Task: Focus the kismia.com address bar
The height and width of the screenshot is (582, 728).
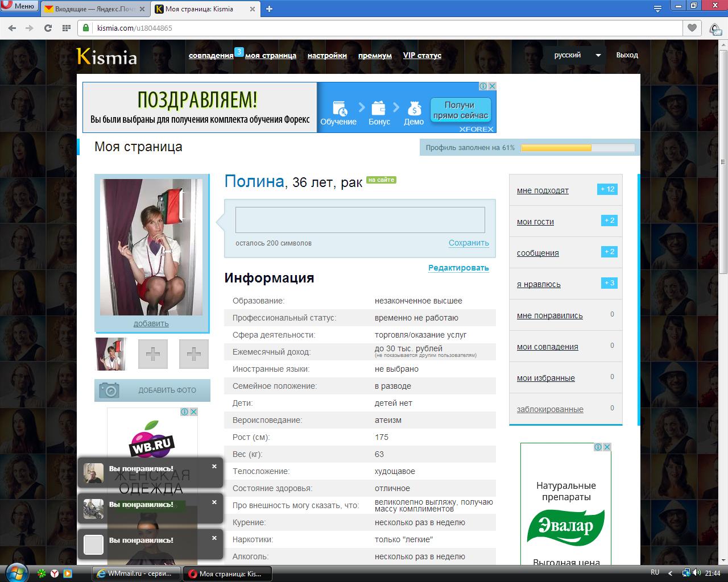Action: 381,28
